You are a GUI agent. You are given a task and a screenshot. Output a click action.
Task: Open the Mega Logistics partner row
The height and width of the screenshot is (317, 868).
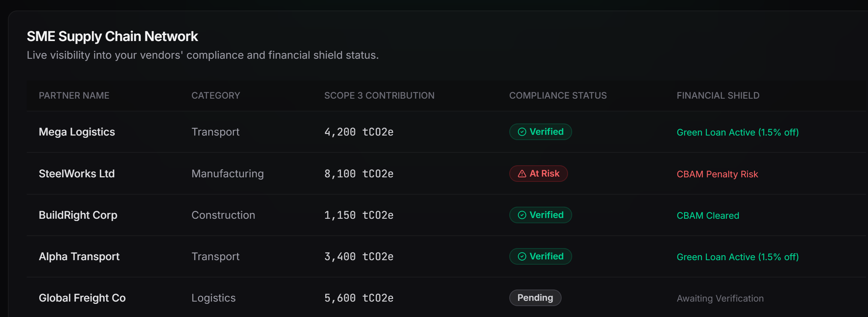tap(77, 132)
